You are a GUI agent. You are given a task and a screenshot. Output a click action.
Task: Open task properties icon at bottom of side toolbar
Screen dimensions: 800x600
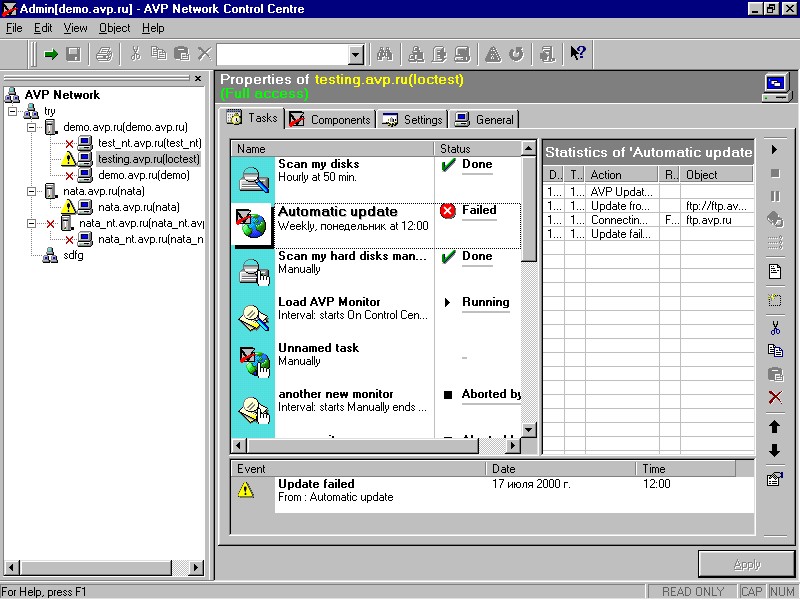pos(774,479)
